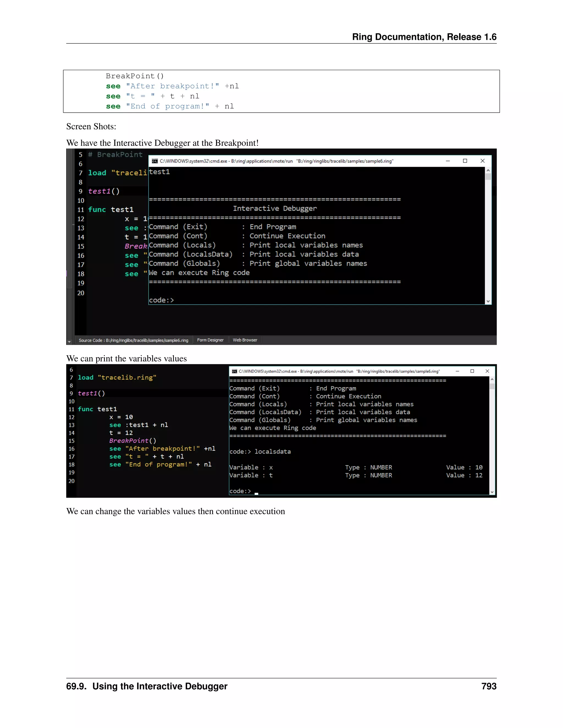This screenshot has width=563, height=728.
Task: Switch to the Form Designer tab
Action: [x=210, y=340]
